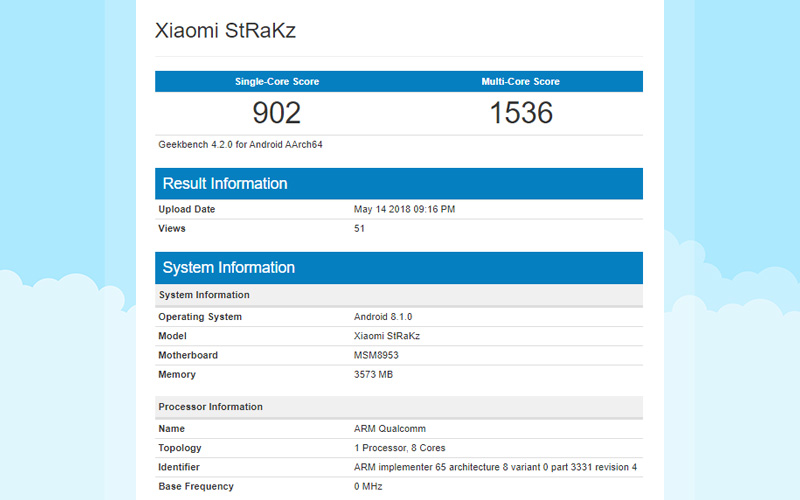This screenshot has height=500, width=800.
Task: Select the 'Multi-Core Score' header
Action: pos(520,82)
